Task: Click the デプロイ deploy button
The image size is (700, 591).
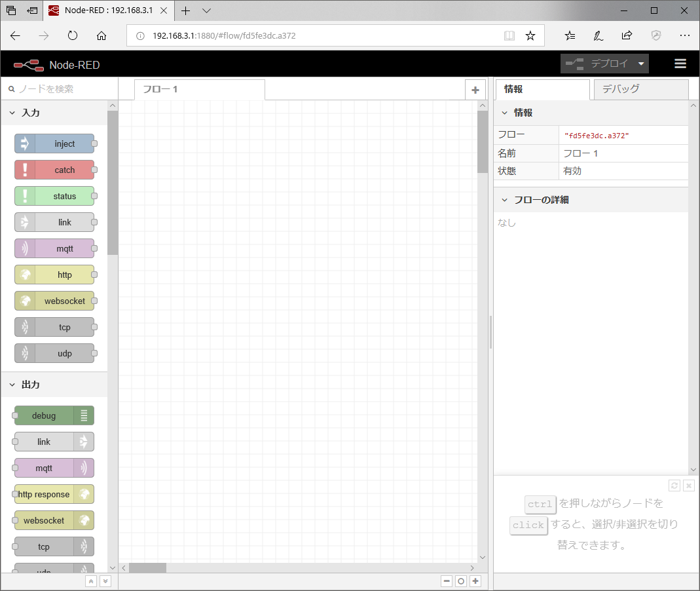Action: 597,64
